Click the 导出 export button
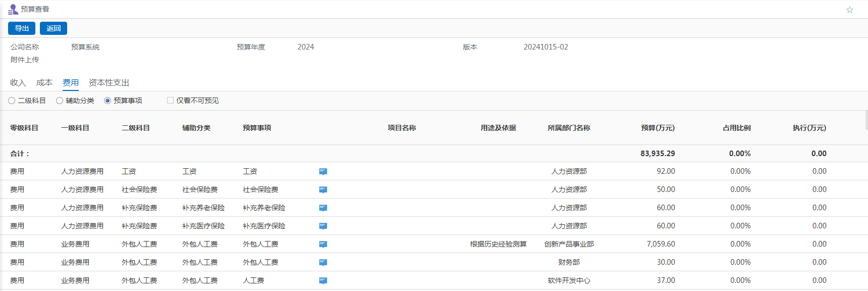The width and height of the screenshot is (868, 291). coord(22,28)
